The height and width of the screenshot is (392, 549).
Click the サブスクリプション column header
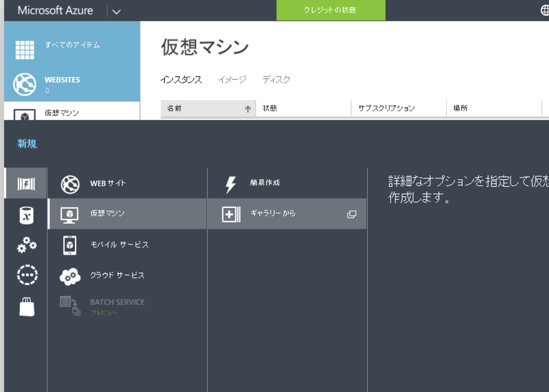[x=399, y=108]
